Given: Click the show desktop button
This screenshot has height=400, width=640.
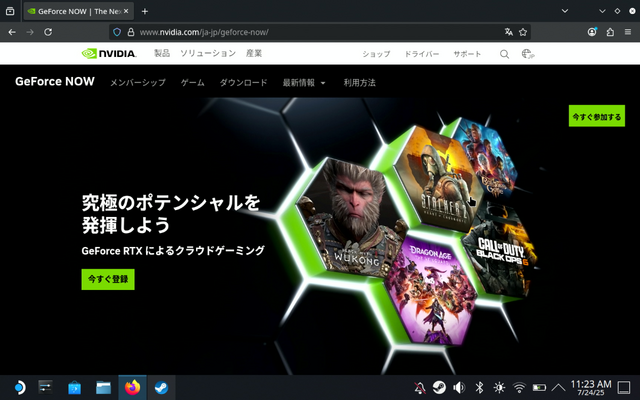Looking at the screenshot, I should coord(624,387).
